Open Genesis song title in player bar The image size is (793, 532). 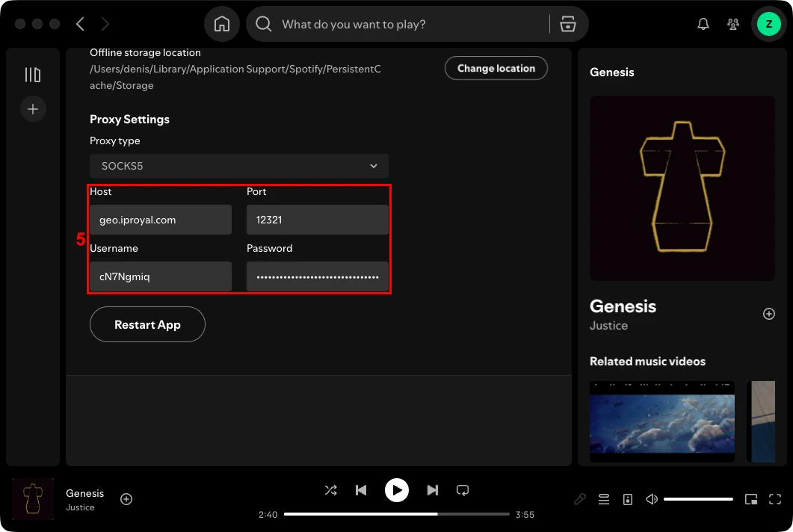[84, 493]
